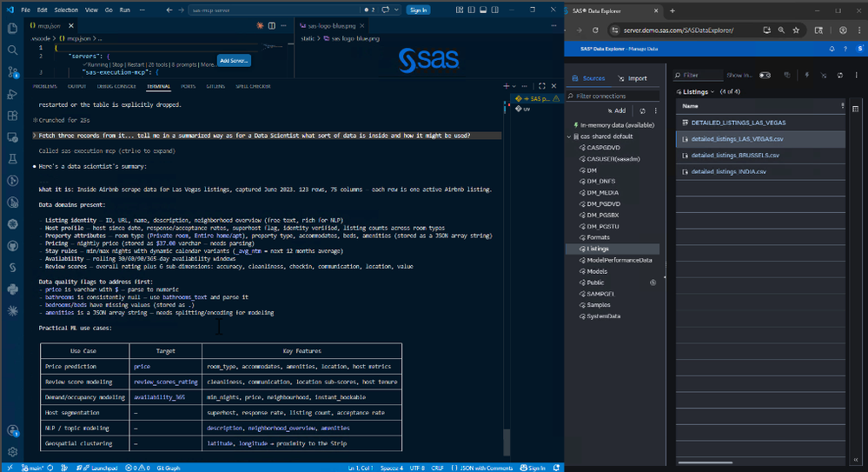Open the Accounts icon in activity bar
This screenshot has height=472, width=868.
tap(12, 430)
